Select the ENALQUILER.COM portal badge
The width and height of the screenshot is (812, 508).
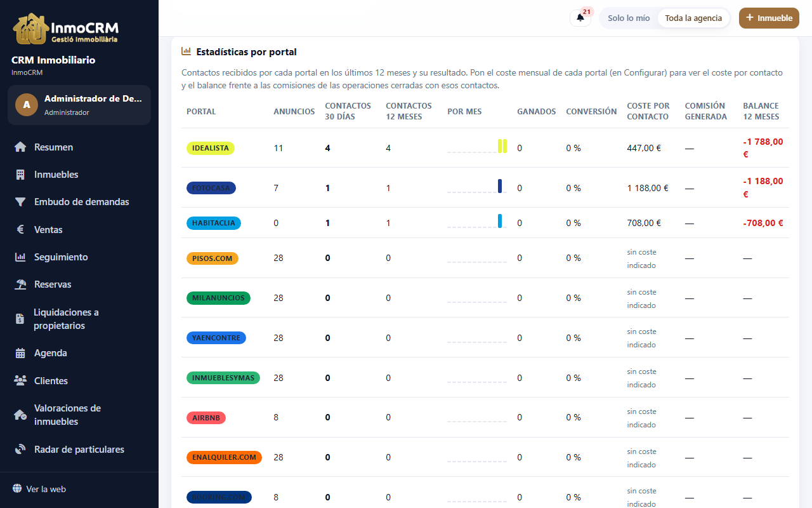point(224,457)
